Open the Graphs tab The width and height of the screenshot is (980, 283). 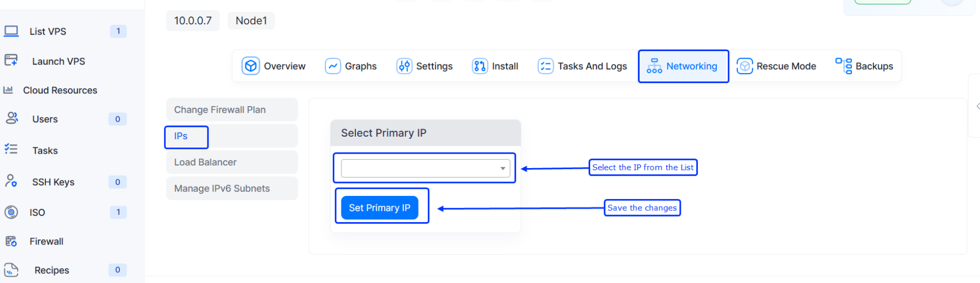click(351, 66)
